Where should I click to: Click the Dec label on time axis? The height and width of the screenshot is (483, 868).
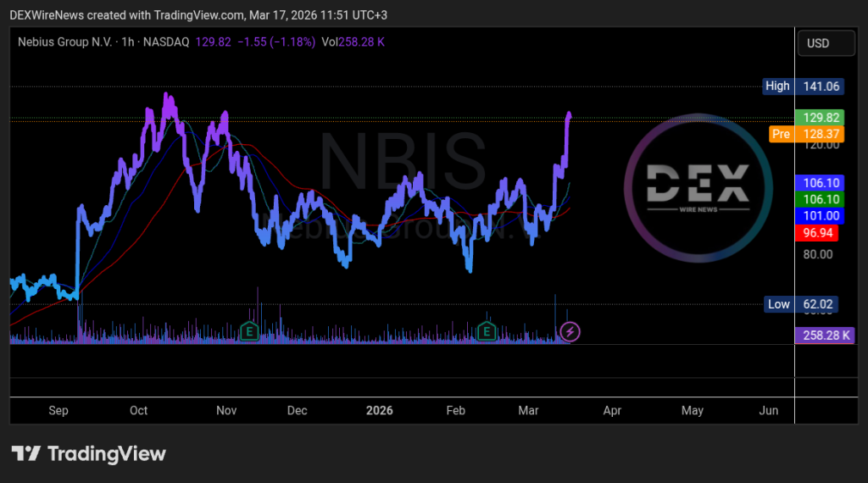pos(298,410)
